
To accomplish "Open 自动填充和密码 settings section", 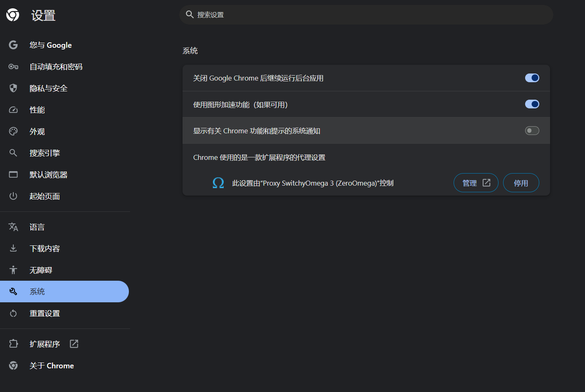I will click(64, 66).
